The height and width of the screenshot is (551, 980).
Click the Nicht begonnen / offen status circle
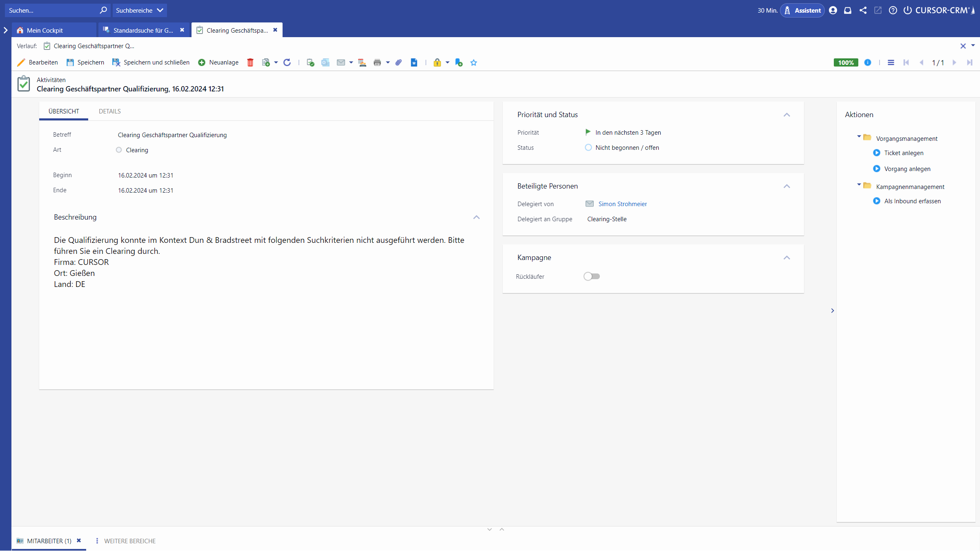pyautogui.click(x=588, y=147)
